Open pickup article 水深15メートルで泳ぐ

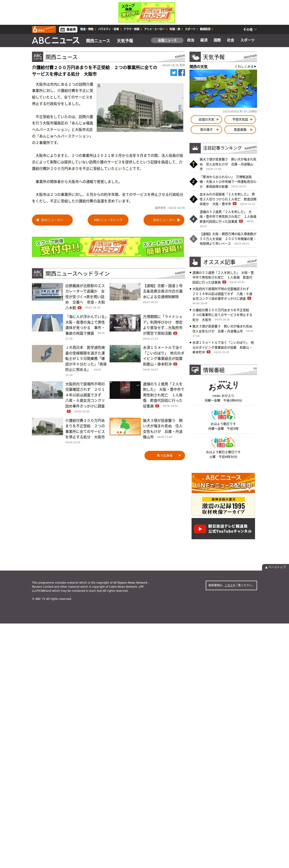click(x=223, y=347)
